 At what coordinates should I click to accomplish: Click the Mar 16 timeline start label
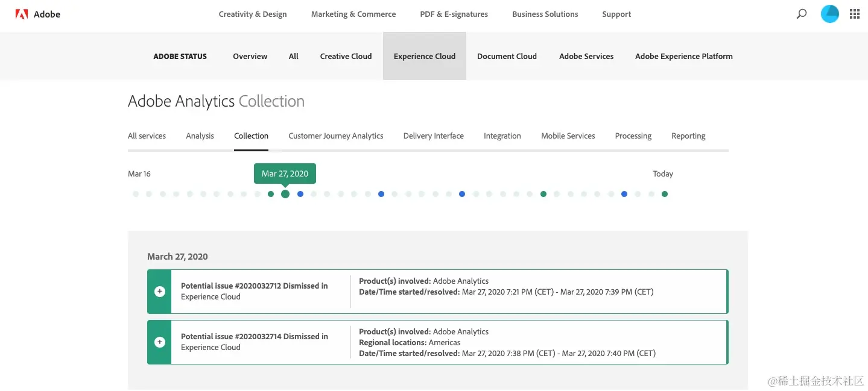(139, 174)
